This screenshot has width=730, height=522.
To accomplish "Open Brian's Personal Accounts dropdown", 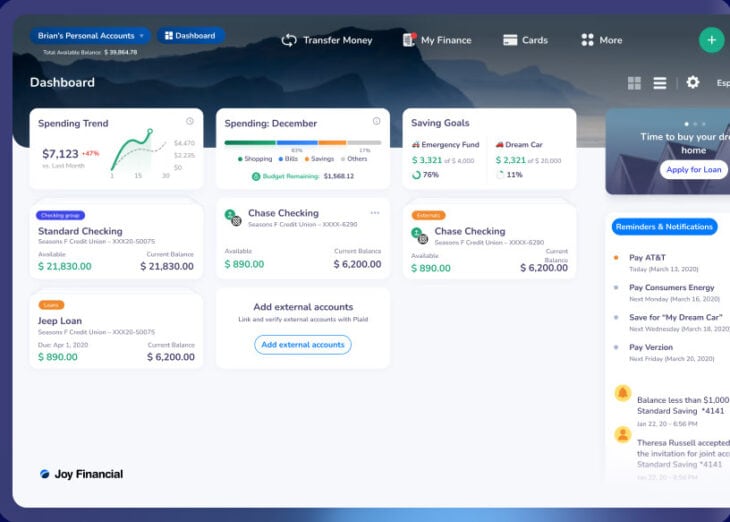I will pyautogui.click(x=90, y=36).
